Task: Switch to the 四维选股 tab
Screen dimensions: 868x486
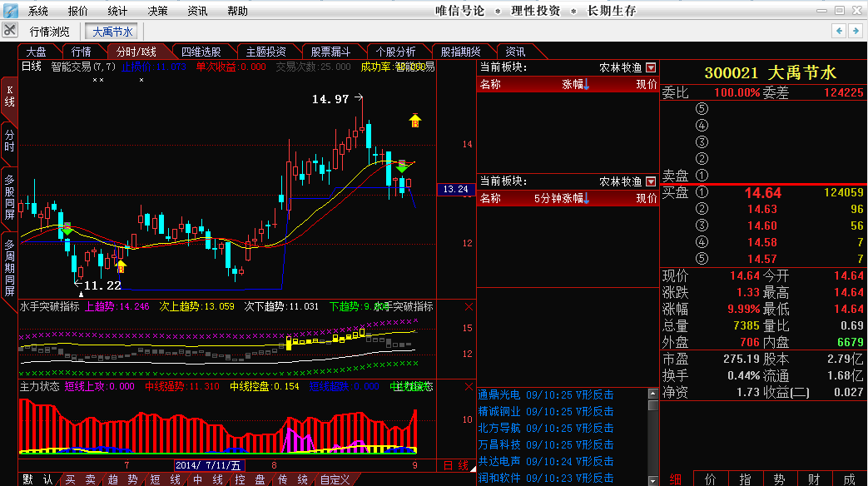Action: tap(202, 52)
